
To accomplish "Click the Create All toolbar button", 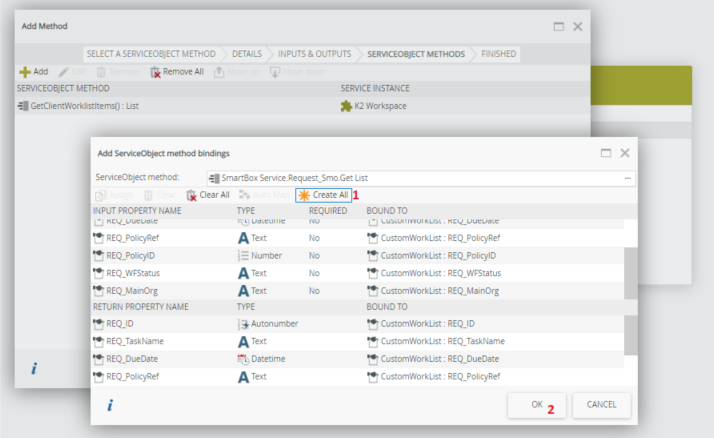I will point(323,194).
